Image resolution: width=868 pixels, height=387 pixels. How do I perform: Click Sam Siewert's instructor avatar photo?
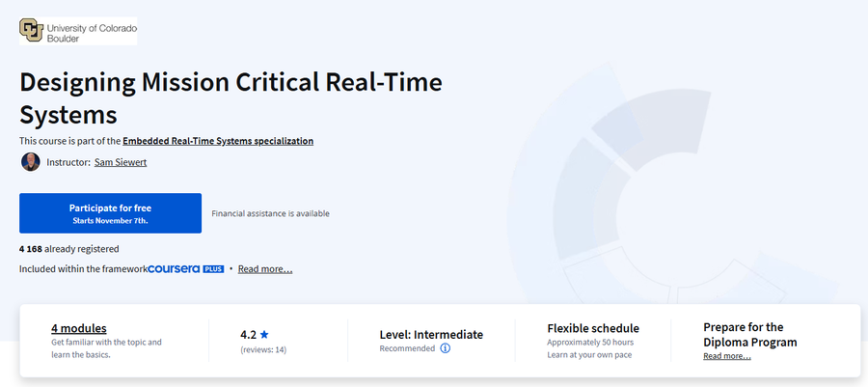click(x=31, y=162)
